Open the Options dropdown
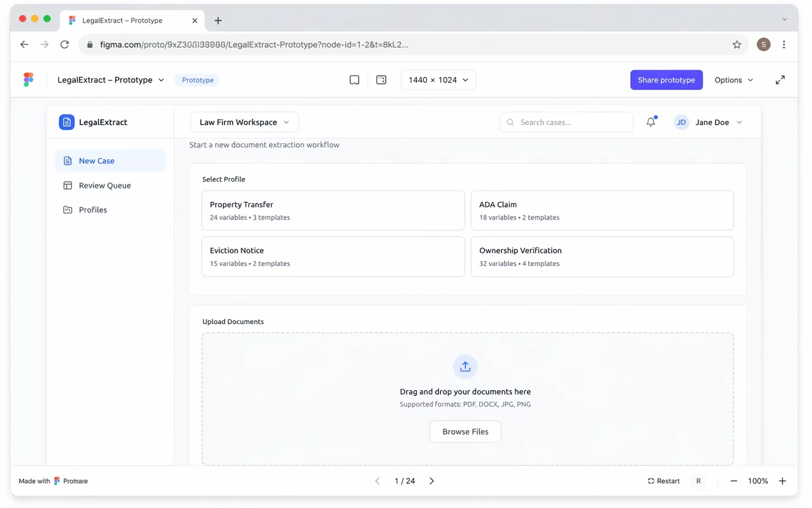This screenshot has width=812, height=508. click(734, 80)
